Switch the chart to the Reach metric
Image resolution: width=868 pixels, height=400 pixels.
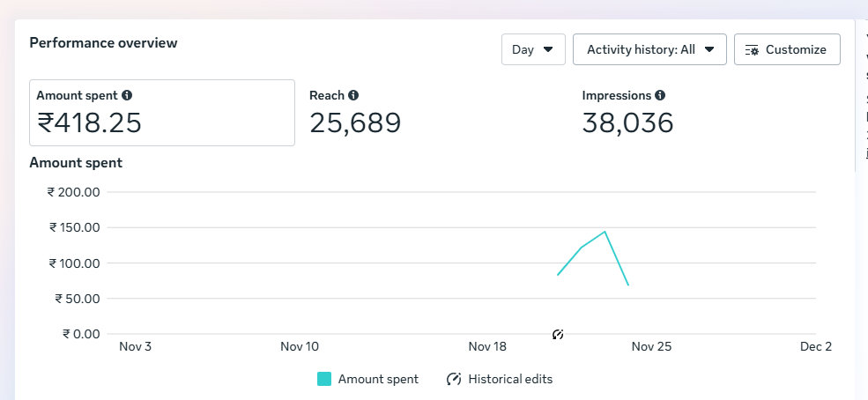355,113
